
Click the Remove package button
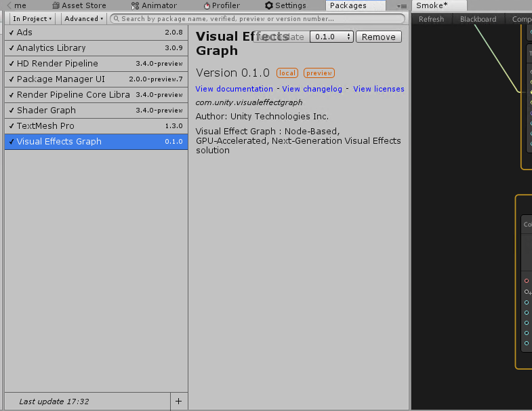click(x=378, y=37)
